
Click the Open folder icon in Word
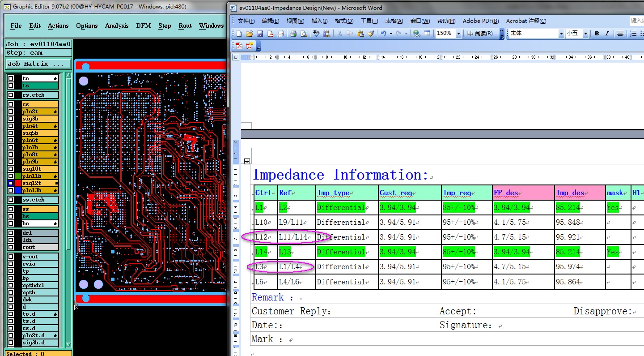250,34
